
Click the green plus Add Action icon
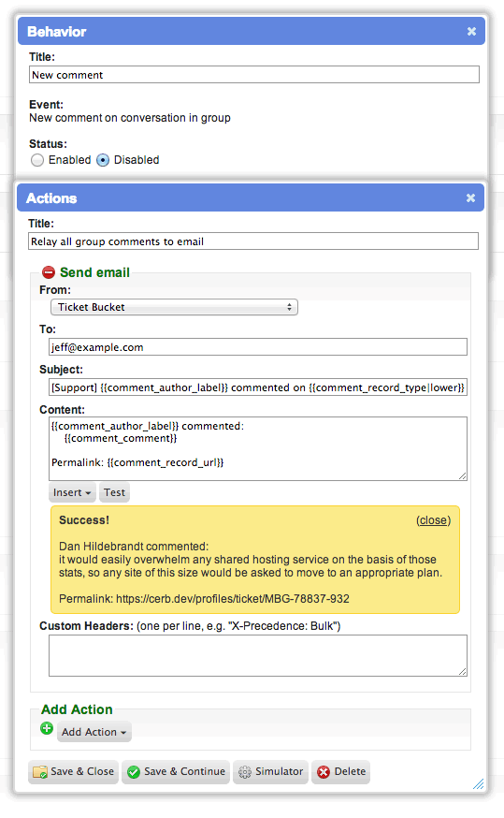tap(47, 728)
